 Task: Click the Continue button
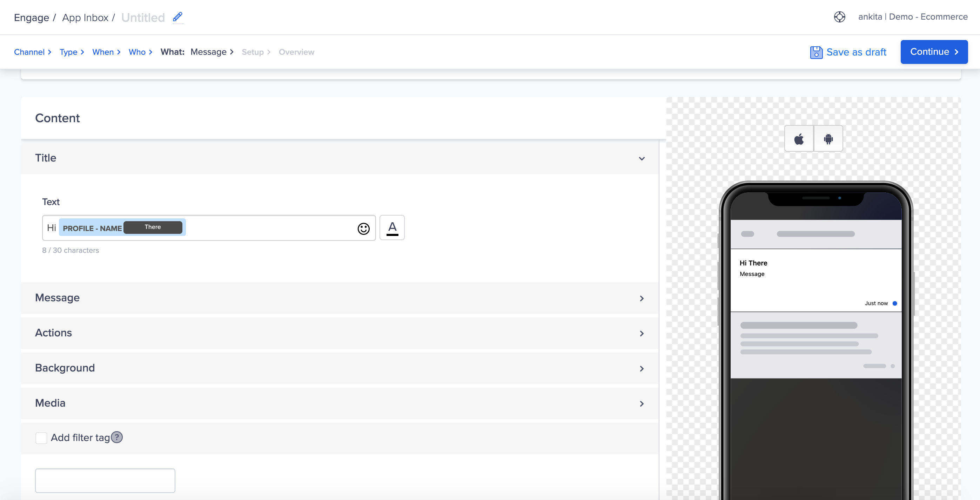[x=934, y=52]
